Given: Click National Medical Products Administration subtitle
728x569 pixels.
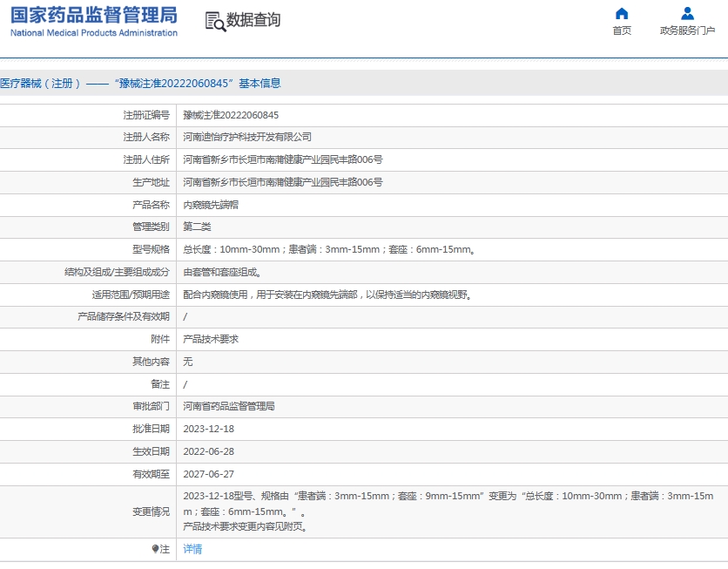Looking at the screenshot, I should 94,33.
